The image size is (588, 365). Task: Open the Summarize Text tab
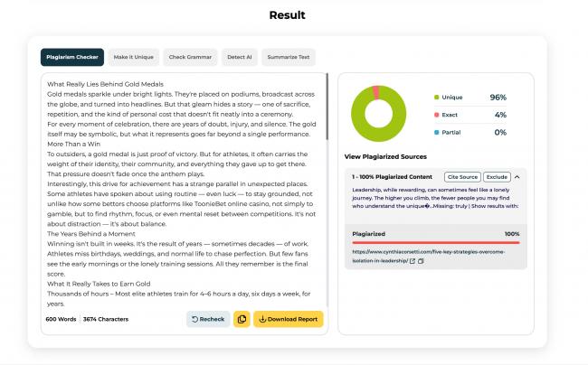289,57
